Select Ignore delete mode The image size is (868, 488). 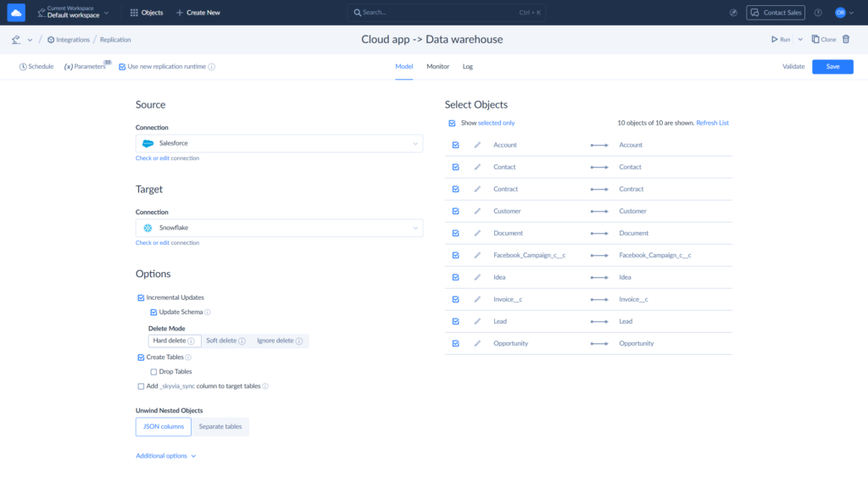(280, 341)
